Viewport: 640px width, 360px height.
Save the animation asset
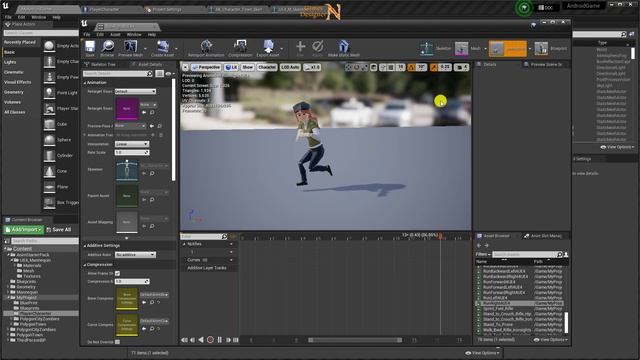(90, 48)
